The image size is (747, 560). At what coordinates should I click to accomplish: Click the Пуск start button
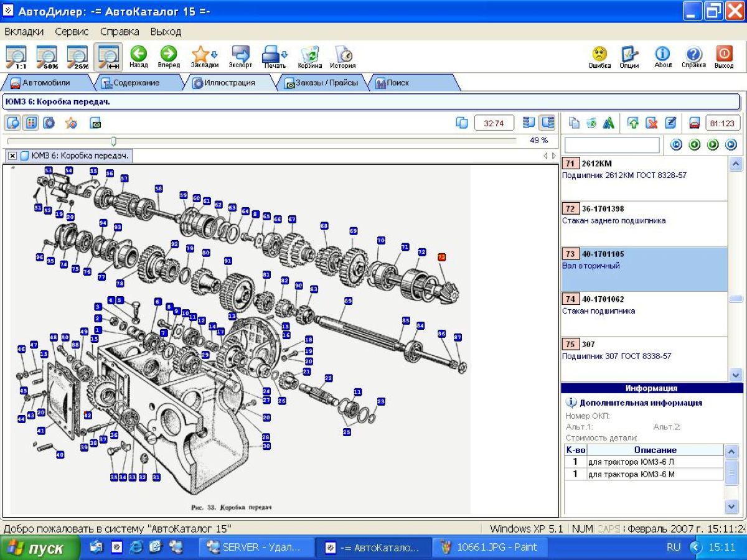click(x=40, y=548)
